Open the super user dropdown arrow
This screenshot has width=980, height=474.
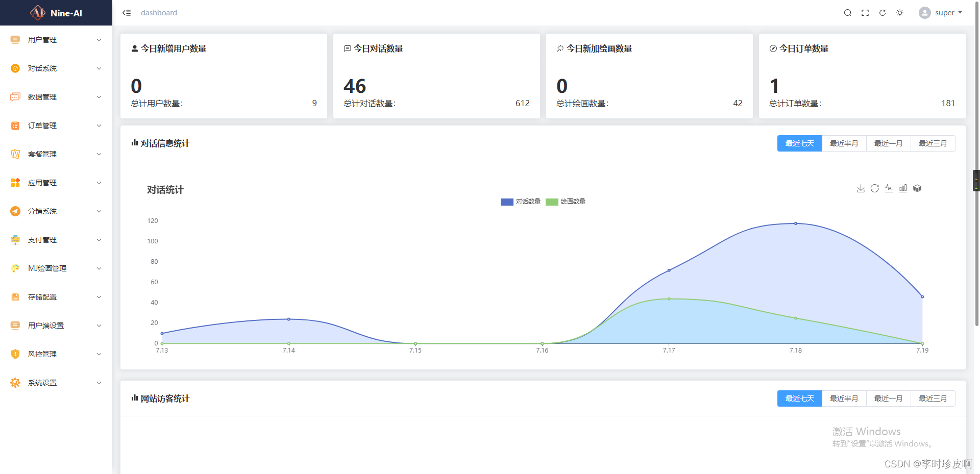pyautogui.click(x=960, y=12)
